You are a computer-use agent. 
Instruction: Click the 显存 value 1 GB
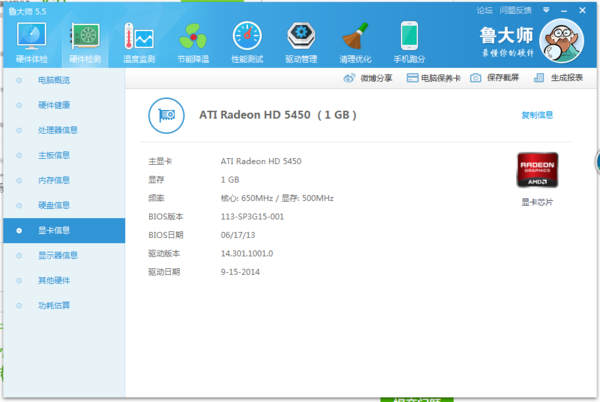(230, 180)
